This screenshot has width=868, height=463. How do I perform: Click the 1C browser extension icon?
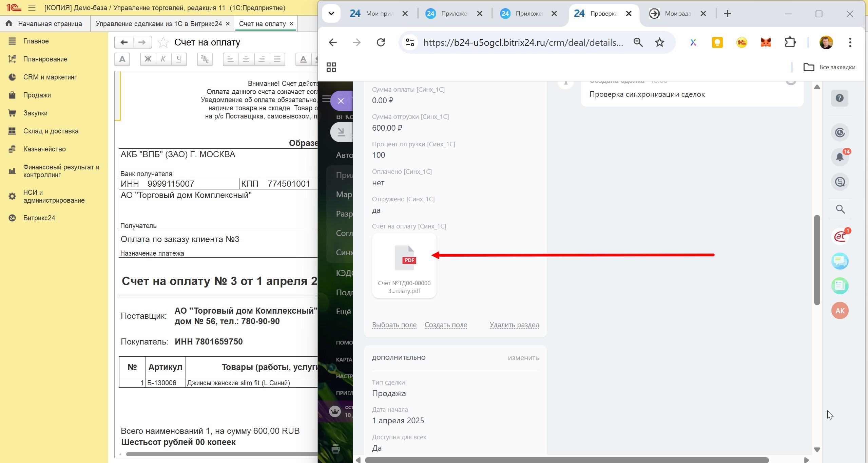[x=741, y=42]
